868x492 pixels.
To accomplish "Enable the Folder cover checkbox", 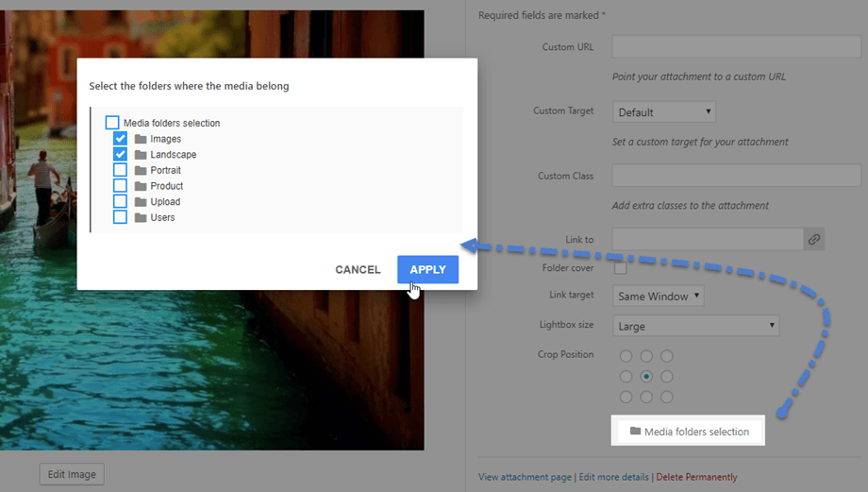I will [621, 268].
